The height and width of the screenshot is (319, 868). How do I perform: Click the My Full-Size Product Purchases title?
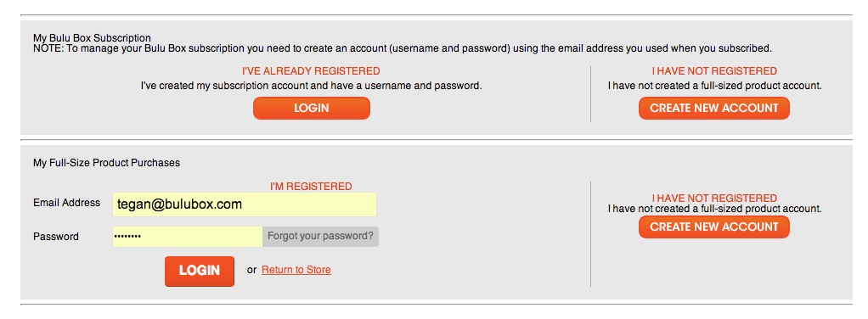[106, 163]
